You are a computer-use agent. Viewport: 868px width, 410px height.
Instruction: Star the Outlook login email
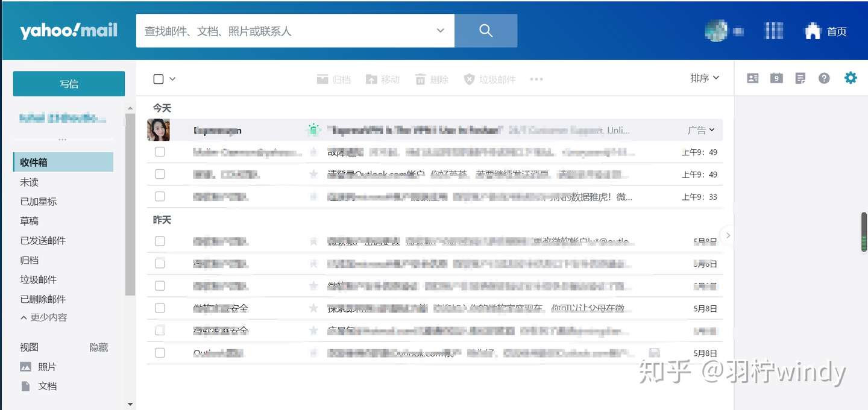pyautogui.click(x=313, y=174)
